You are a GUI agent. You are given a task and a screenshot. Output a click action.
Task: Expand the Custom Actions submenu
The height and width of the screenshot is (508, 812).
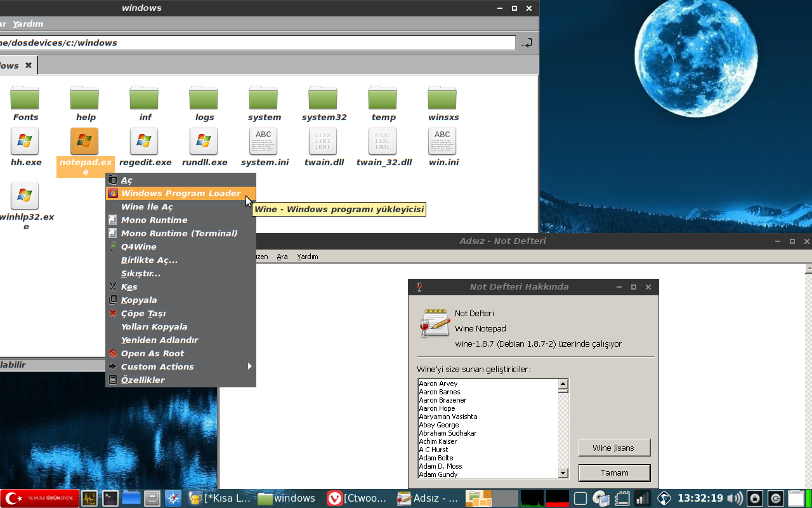tap(181, 366)
